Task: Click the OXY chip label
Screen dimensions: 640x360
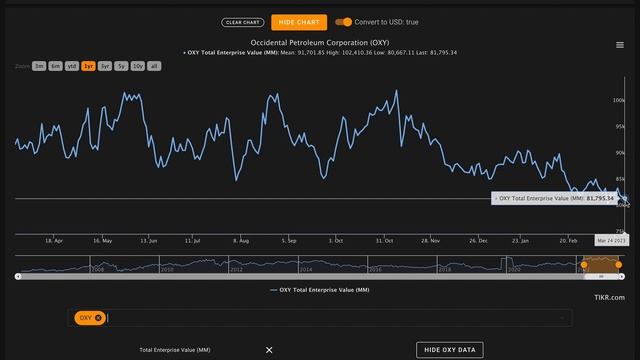Action: (x=86, y=318)
